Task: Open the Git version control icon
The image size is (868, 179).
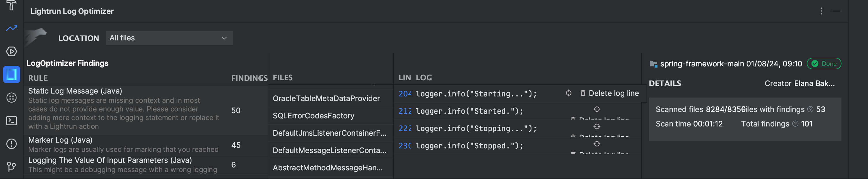Action: tap(12, 166)
